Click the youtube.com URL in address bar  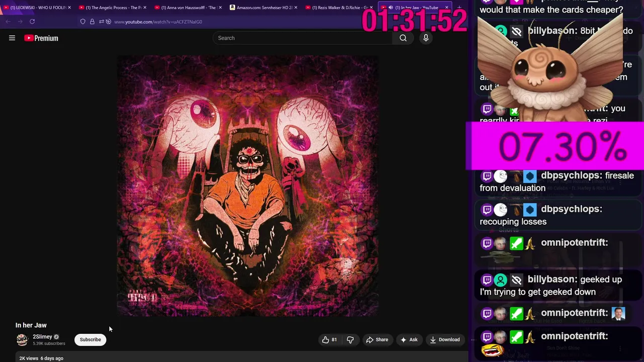point(158,22)
